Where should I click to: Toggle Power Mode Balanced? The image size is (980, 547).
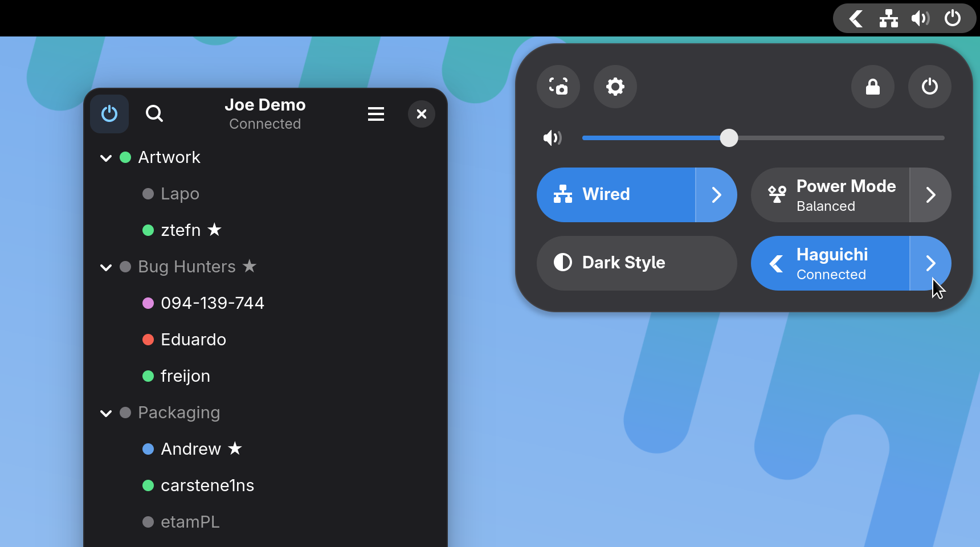[x=830, y=195]
